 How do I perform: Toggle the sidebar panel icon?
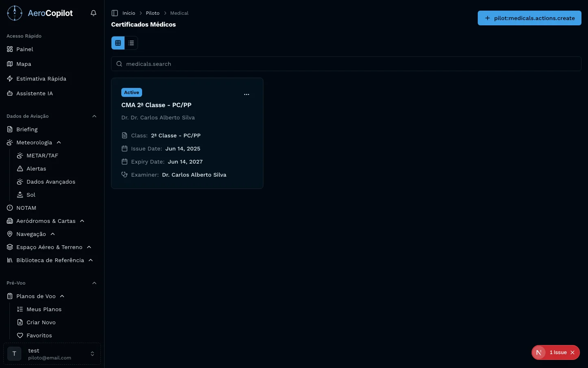tap(115, 13)
